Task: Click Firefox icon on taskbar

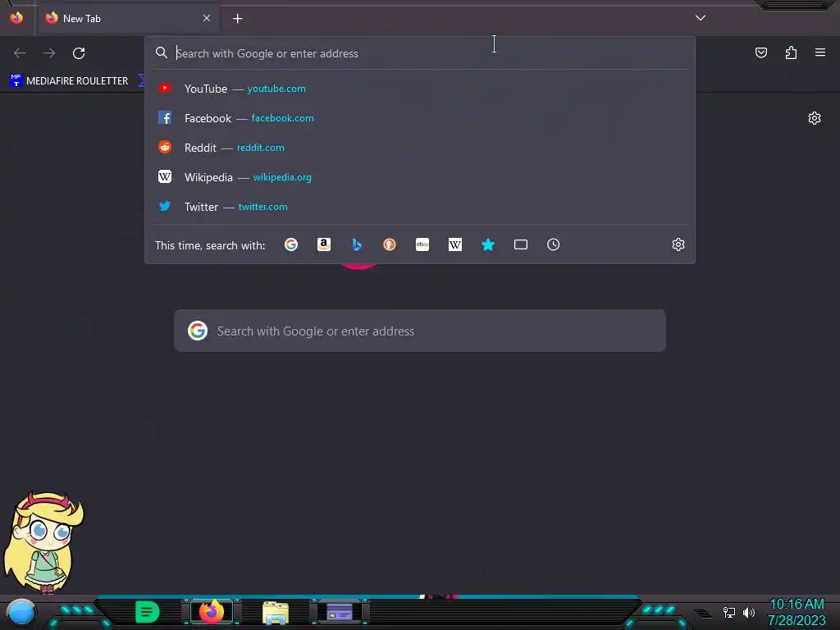Action: (x=212, y=612)
